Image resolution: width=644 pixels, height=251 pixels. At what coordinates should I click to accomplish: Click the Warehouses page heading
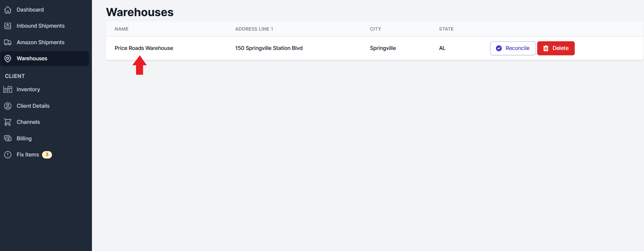click(140, 12)
